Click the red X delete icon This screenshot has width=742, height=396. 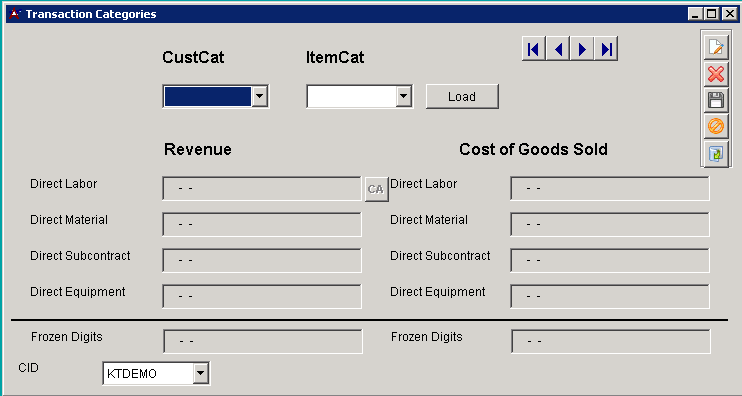tap(716, 74)
